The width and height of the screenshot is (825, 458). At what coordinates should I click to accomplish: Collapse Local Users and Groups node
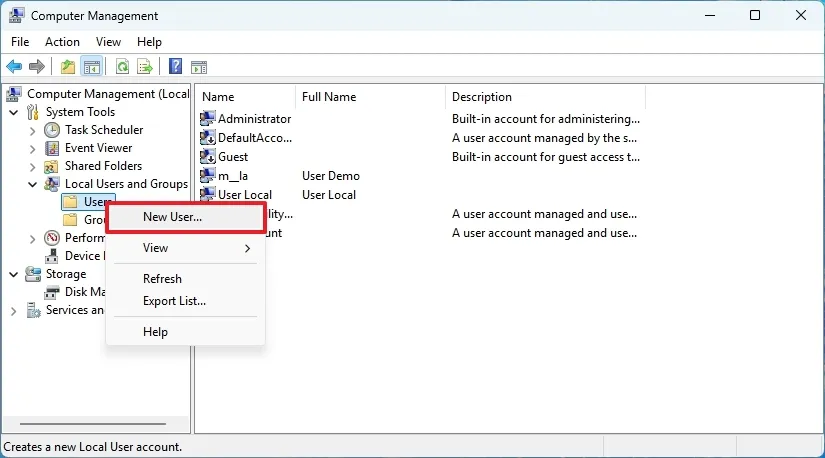coord(33,184)
